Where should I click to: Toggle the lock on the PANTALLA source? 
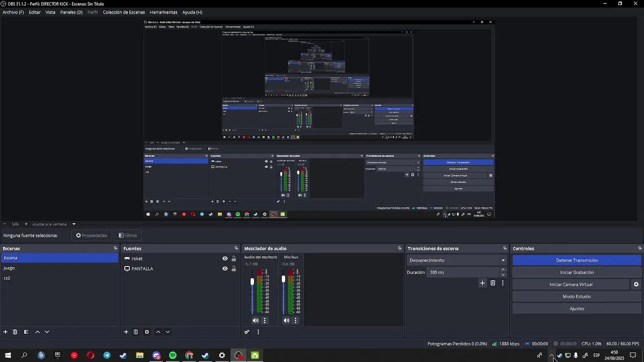pos(233,268)
